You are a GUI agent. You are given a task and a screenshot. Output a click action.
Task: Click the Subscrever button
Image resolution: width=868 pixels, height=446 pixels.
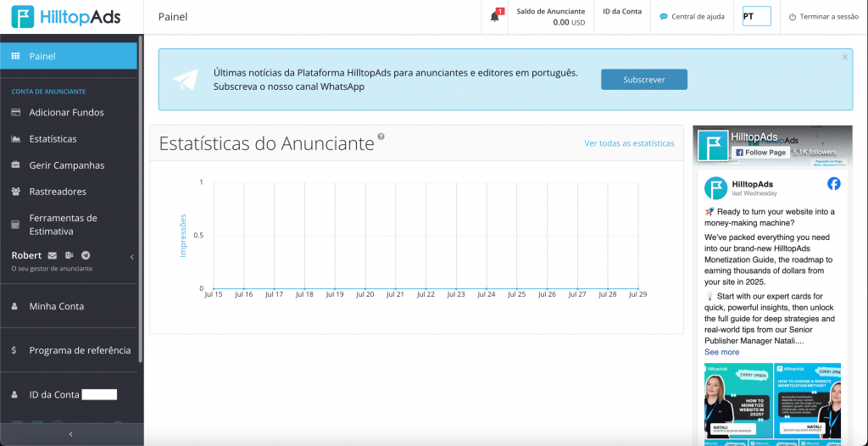644,79
